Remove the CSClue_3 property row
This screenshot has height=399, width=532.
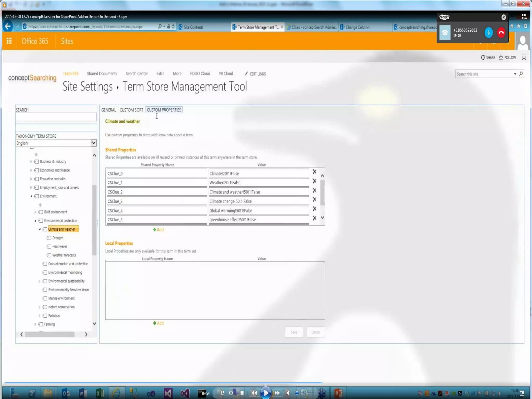(314, 199)
